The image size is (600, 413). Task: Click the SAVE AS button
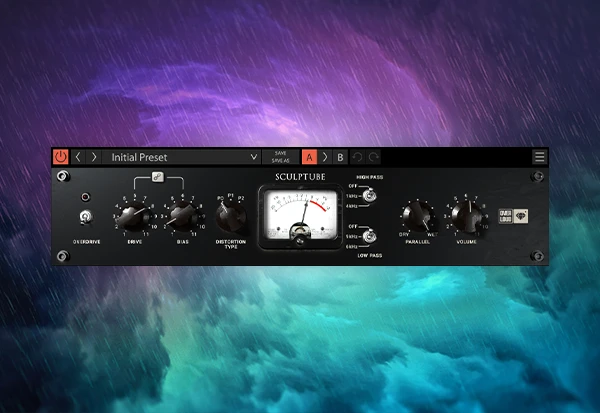[280, 161]
